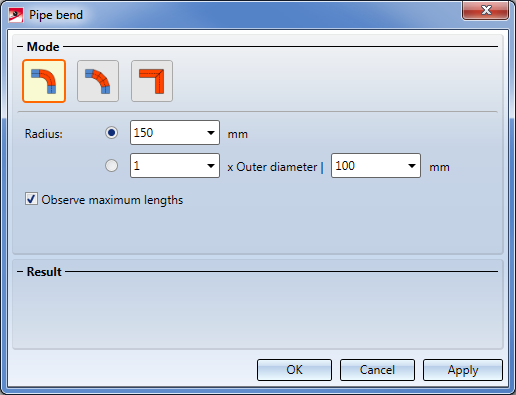Screen dimensions: 516x395
Task: Close the Pipe bend window
Action: [486, 10]
